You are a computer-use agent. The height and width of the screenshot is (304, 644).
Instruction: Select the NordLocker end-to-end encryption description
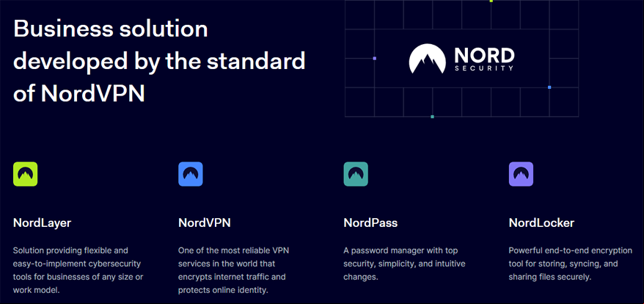(571, 264)
